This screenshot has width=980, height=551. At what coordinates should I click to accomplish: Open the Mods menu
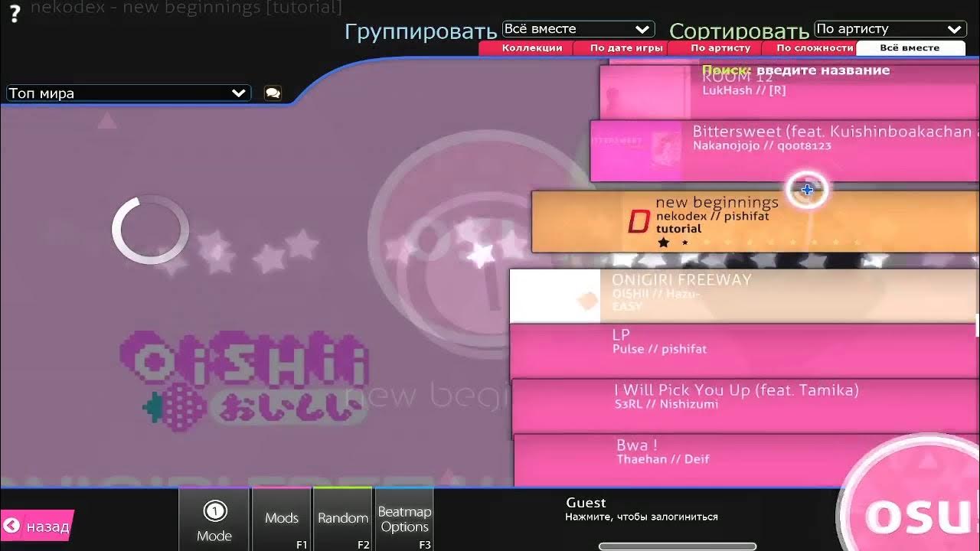click(282, 520)
